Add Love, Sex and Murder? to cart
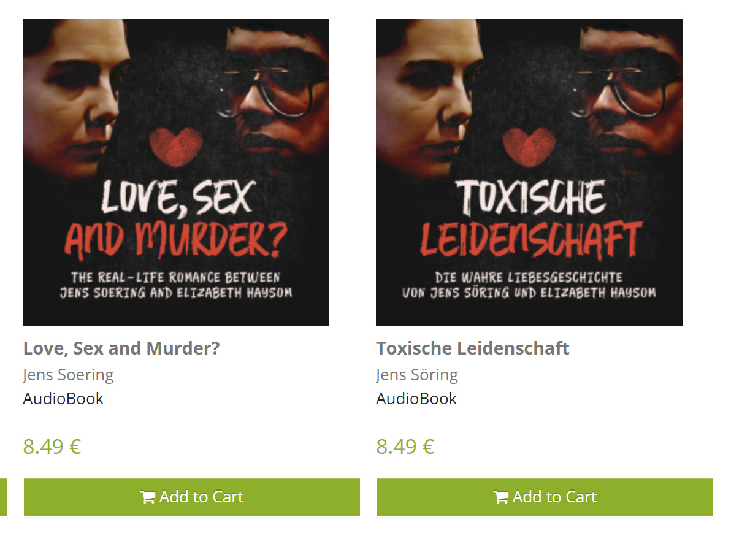This screenshot has width=750, height=560. point(192,497)
